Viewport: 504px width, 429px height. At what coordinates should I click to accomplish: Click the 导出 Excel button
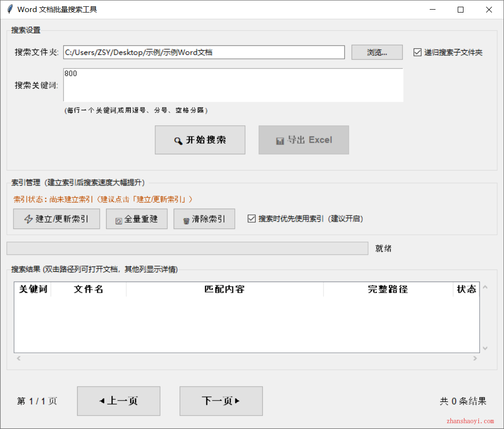click(x=304, y=140)
